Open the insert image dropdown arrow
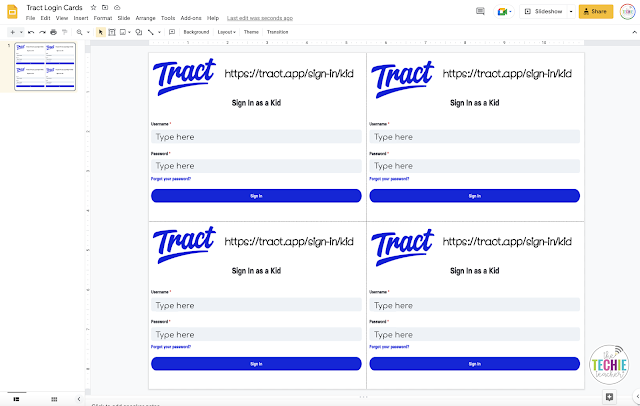This screenshot has height=406, width=640. [129, 32]
